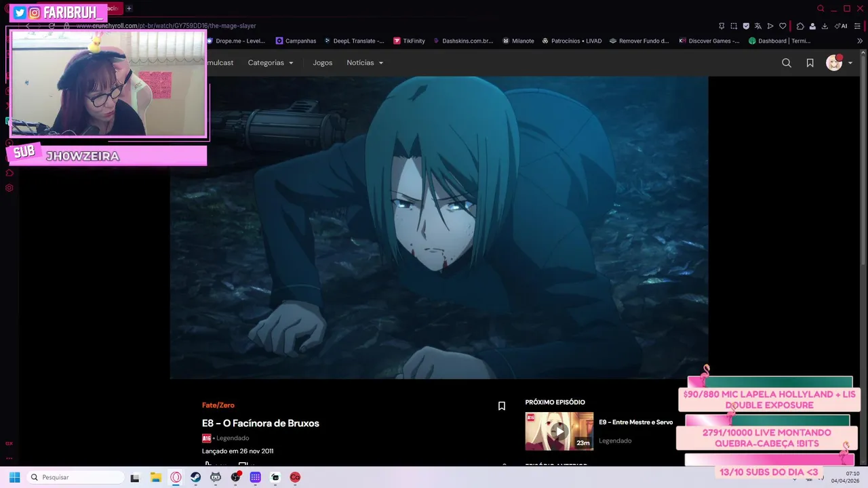868x488 pixels.
Task: Click the browser tab search magnifier
Action: [x=821, y=8]
